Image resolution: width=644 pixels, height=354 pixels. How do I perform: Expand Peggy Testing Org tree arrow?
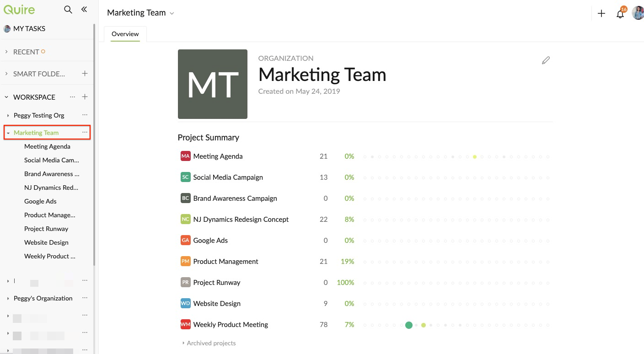(x=8, y=115)
